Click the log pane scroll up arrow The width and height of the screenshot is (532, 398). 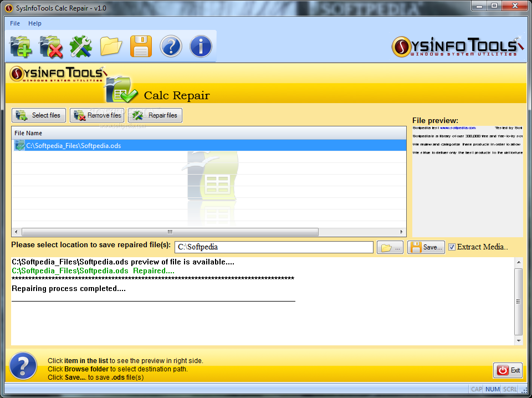pyautogui.click(x=519, y=262)
